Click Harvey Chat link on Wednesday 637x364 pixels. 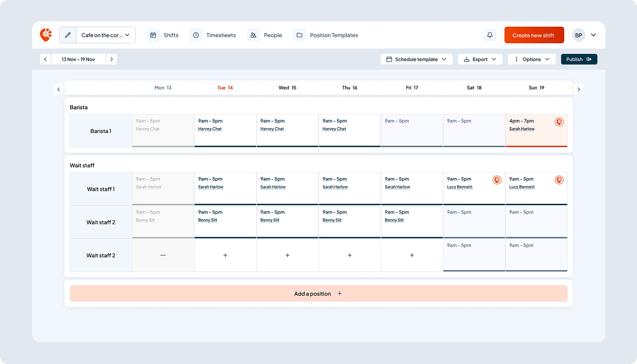[x=272, y=129]
